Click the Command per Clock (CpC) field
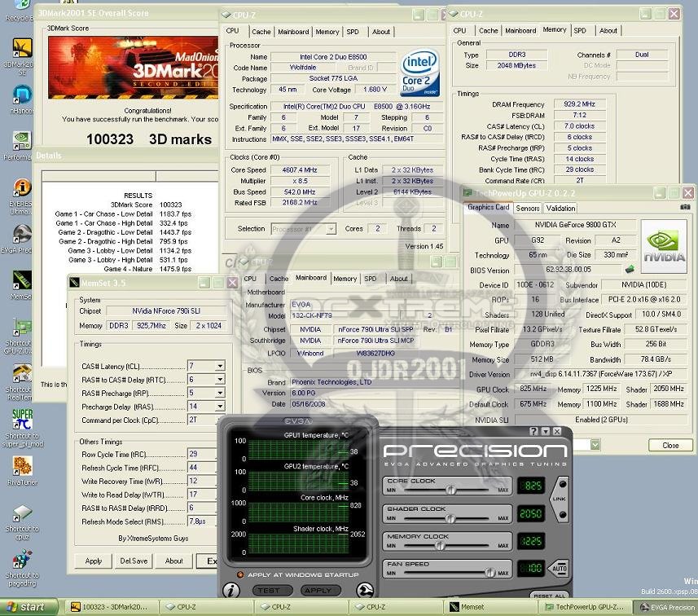Image resolution: width=698 pixels, height=616 pixels. 202,420
